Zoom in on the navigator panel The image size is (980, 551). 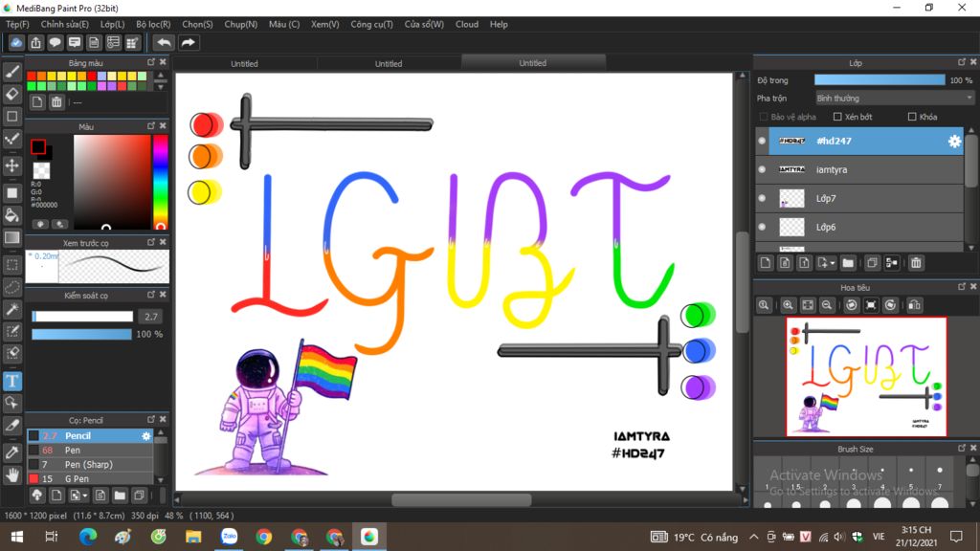click(x=789, y=305)
